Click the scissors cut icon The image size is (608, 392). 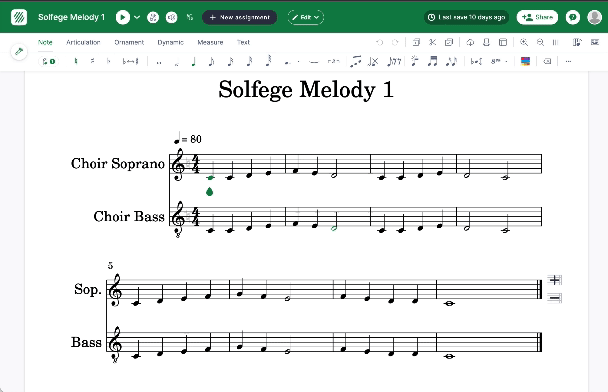[x=432, y=42]
